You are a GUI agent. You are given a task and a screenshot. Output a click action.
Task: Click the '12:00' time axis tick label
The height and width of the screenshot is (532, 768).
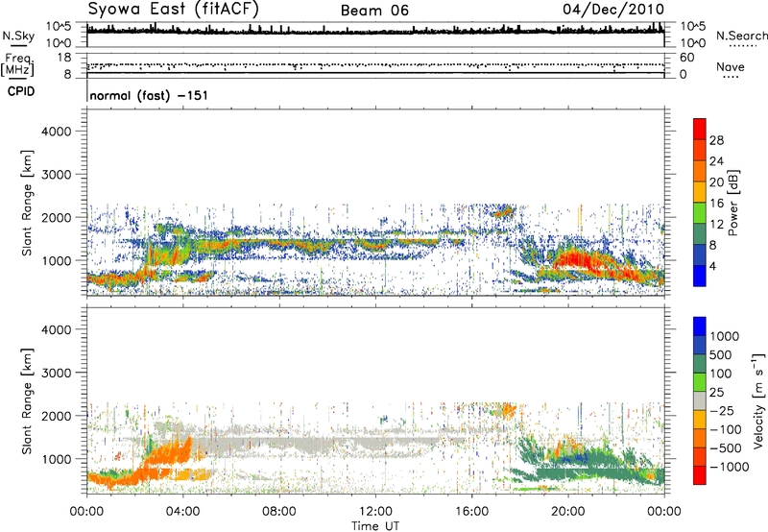point(375,512)
